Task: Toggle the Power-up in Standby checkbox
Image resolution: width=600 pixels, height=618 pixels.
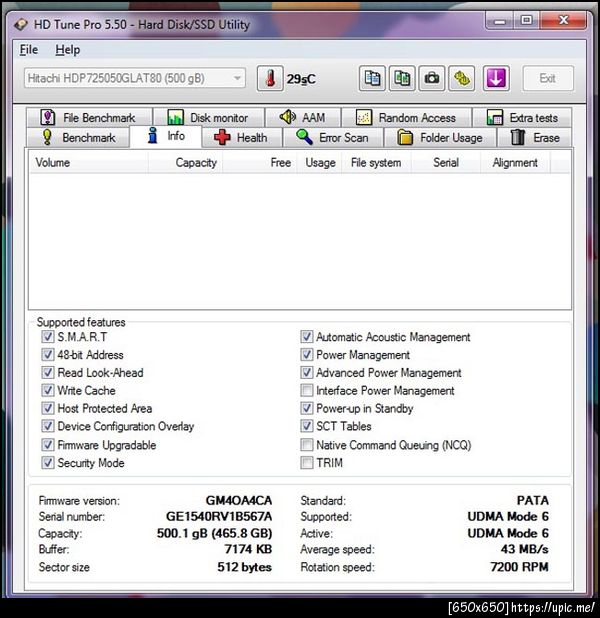Action: [x=307, y=408]
